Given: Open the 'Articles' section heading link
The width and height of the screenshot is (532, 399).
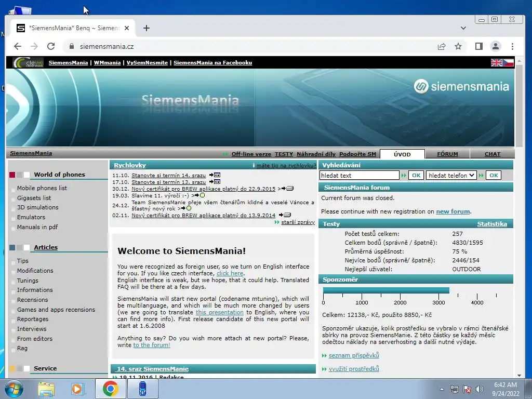Looking at the screenshot, I should pyautogui.click(x=46, y=247).
